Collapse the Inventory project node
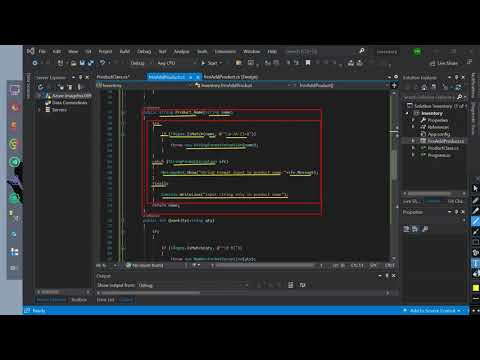 pyautogui.click(x=407, y=113)
